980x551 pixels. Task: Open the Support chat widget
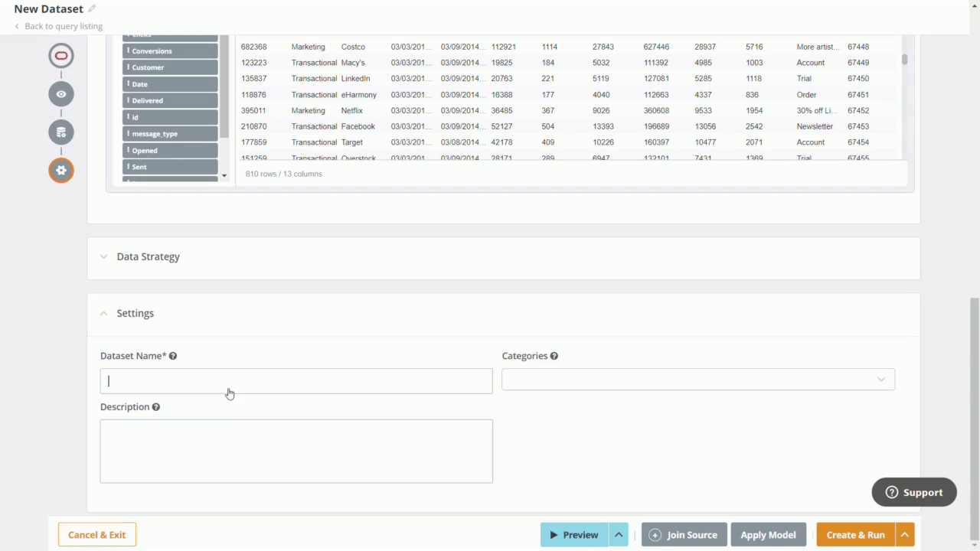[913, 492]
